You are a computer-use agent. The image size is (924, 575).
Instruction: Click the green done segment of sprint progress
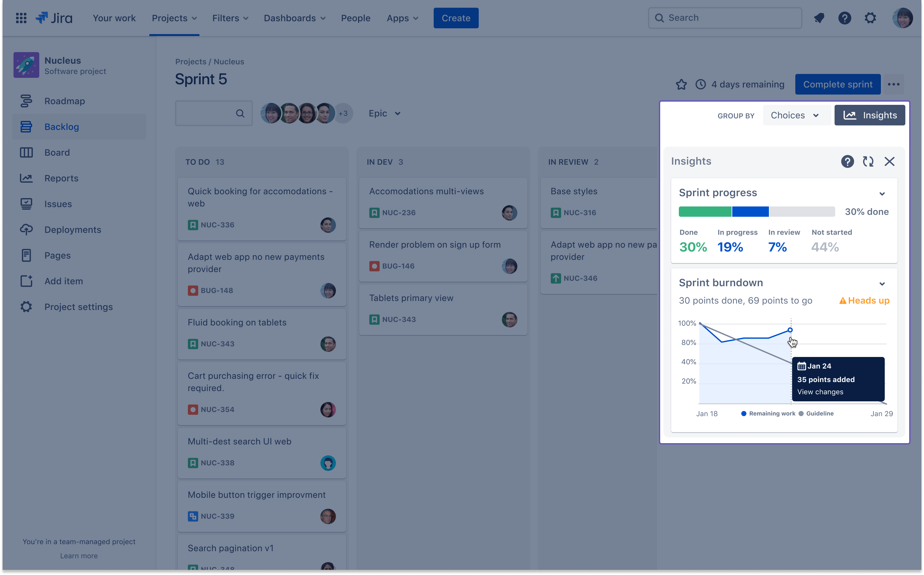pyautogui.click(x=705, y=211)
